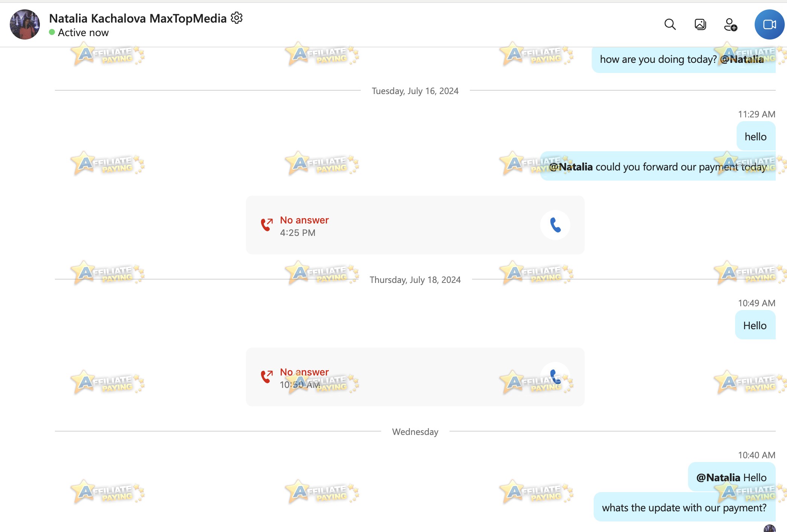Start a video call with the camera button

click(769, 24)
